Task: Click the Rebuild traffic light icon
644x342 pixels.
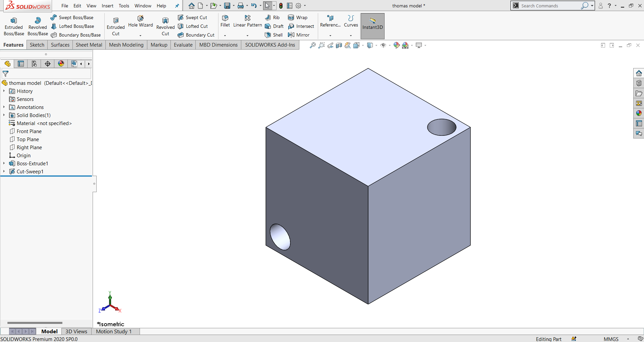Action: (281, 6)
